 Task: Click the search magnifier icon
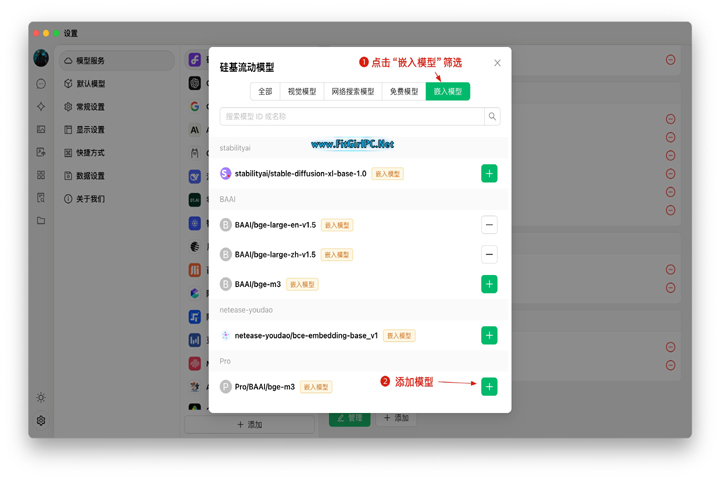coord(492,117)
